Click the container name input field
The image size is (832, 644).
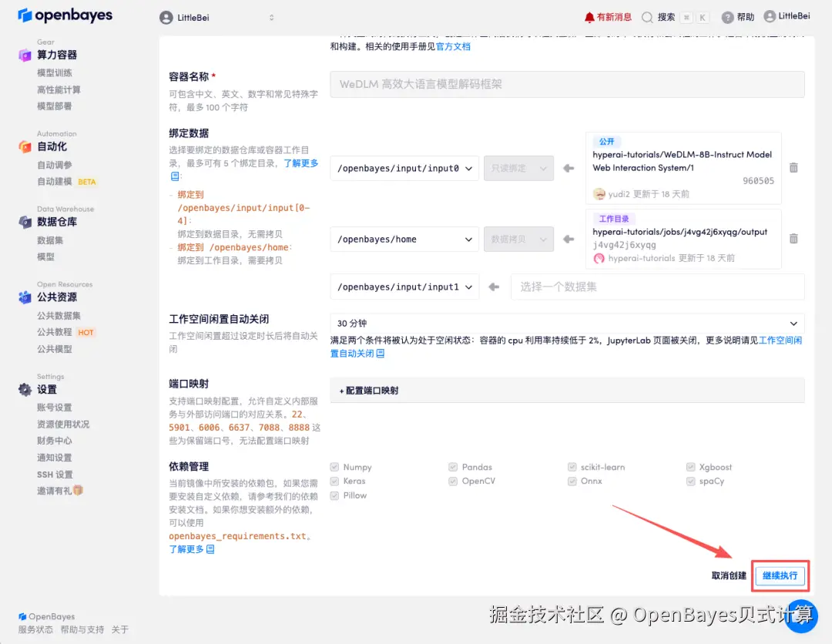[568, 84]
